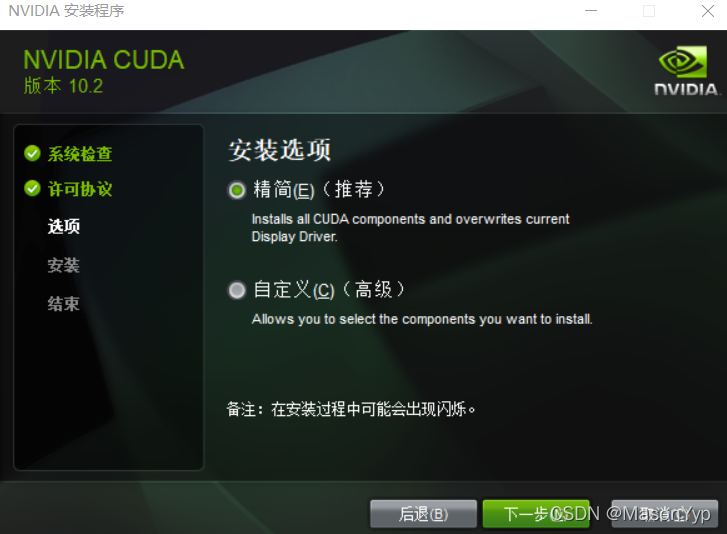Close the NVIDIA installer window

coord(708,11)
